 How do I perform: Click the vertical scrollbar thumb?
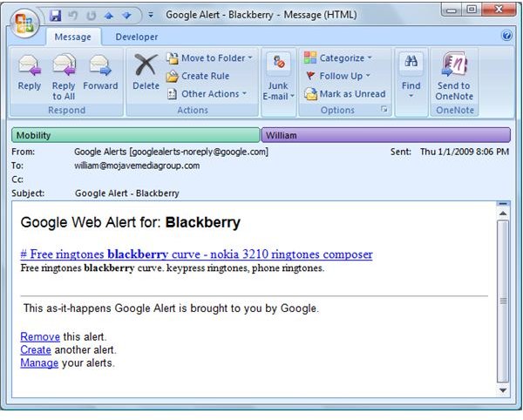coord(503,301)
